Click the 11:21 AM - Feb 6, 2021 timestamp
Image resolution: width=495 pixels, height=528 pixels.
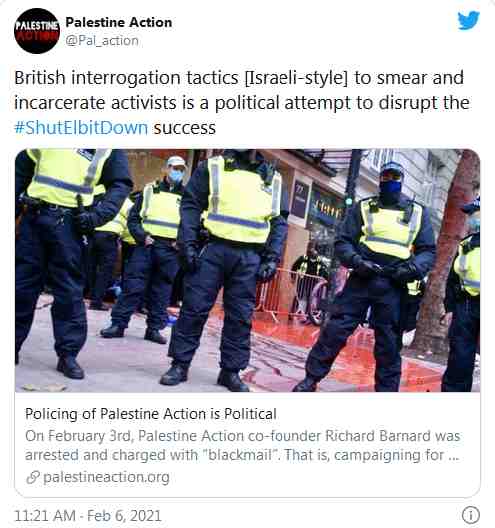[88, 516]
